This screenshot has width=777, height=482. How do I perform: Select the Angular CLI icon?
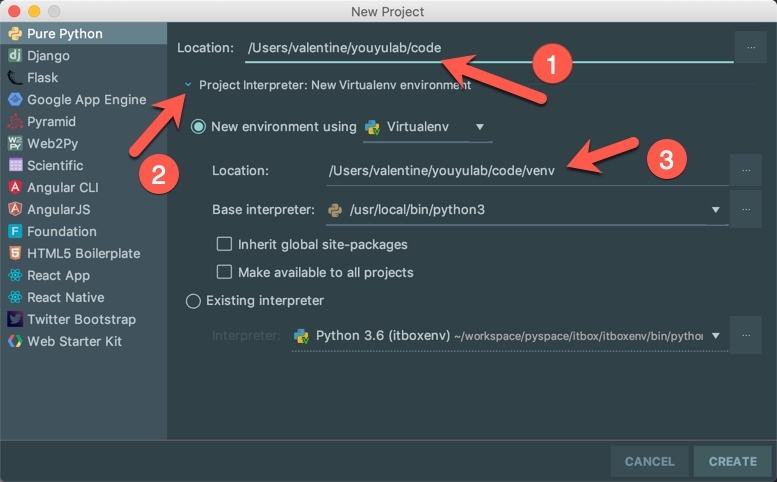[15, 188]
